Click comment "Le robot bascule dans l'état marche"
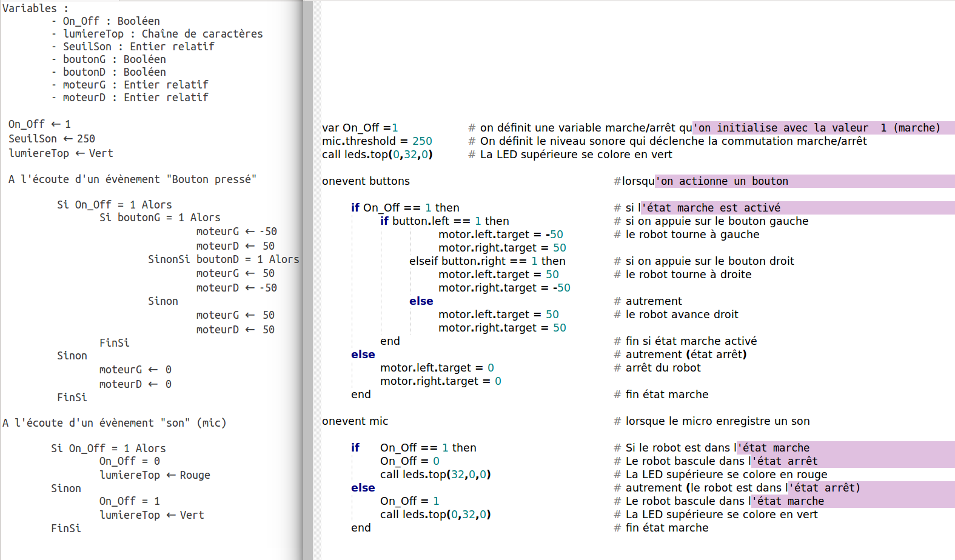This screenshot has width=955, height=560. point(719,501)
